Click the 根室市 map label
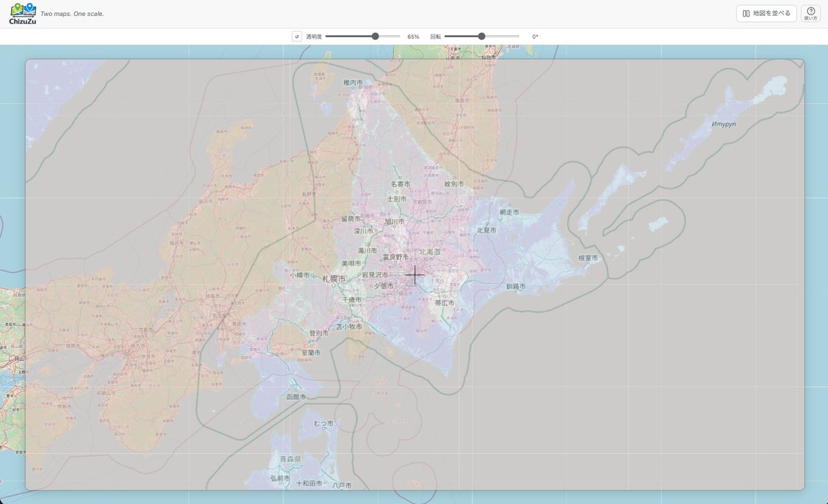The height and width of the screenshot is (504, 828). pyautogui.click(x=588, y=258)
